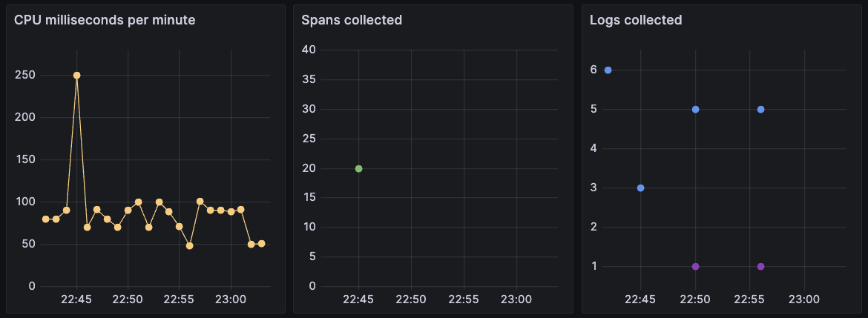868x318 pixels.
Task: Click the 250 peak point at 22:45
Action: tap(77, 75)
